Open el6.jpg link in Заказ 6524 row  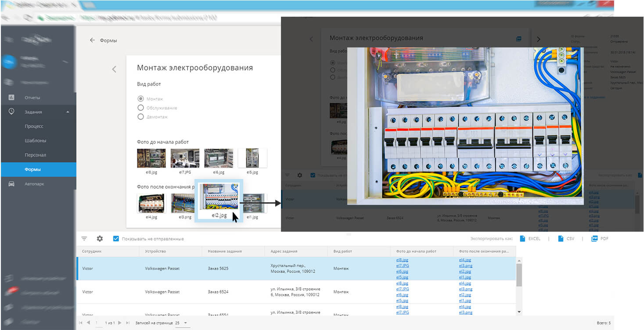coord(402,295)
